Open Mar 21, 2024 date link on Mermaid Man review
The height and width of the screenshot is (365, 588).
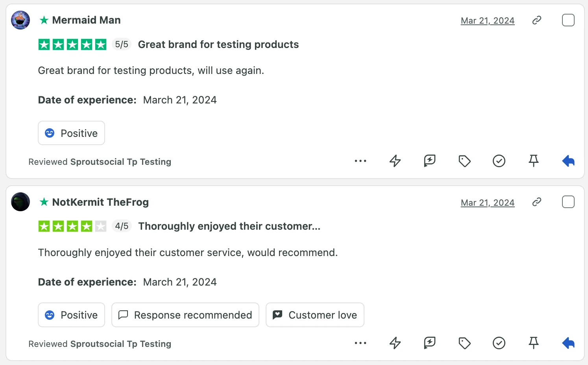pos(488,20)
